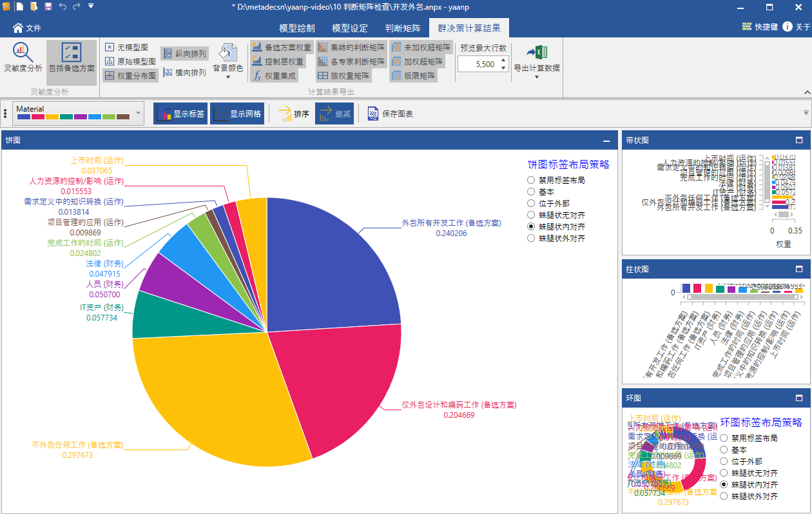Export 未加权超矩阵
The height and width of the screenshot is (514, 812).
click(421, 47)
